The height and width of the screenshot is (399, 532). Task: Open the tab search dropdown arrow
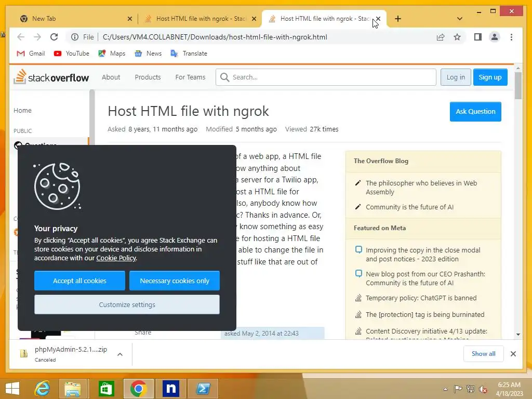(x=459, y=19)
